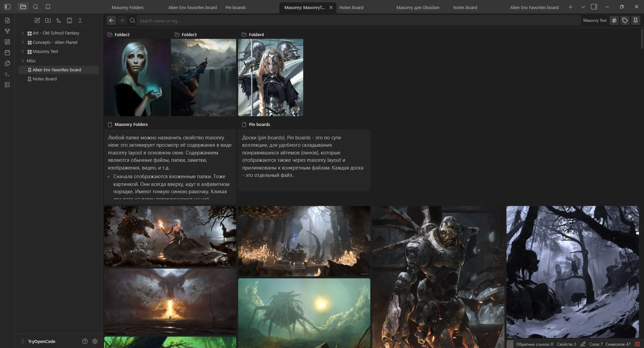The image size is (644, 348).
Task: Click auto-reveal current file icon
Action: click(x=69, y=20)
